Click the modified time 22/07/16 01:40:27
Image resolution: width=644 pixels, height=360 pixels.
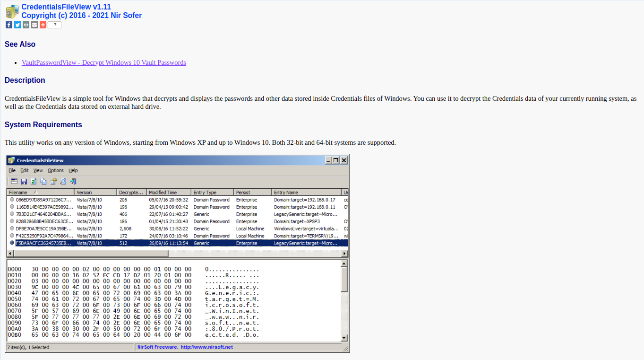[x=168, y=214]
